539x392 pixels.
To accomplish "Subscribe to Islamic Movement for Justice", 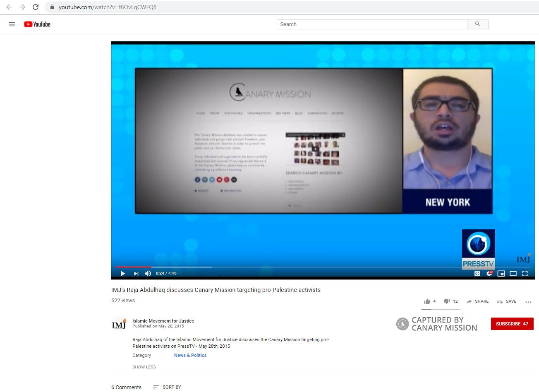I will click(x=512, y=324).
